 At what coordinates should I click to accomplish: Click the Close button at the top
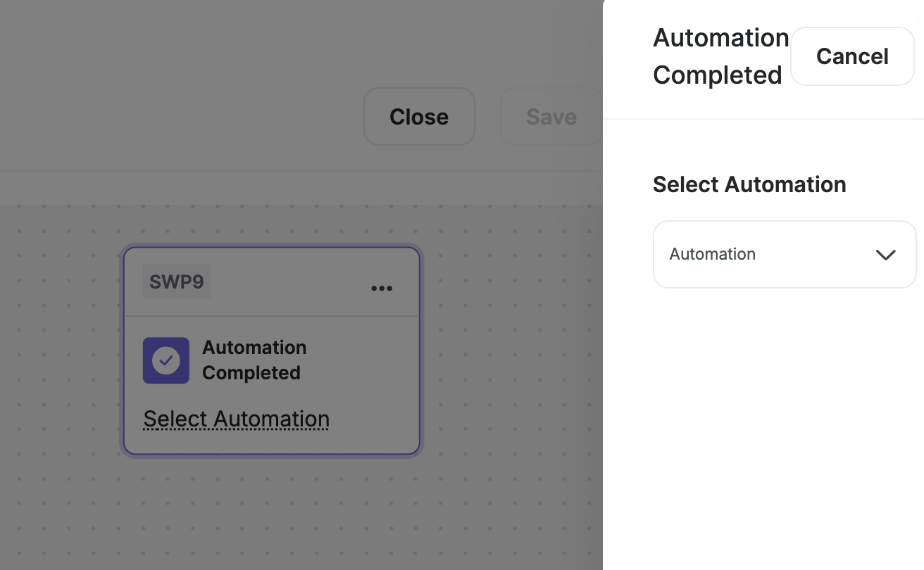click(419, 116)
